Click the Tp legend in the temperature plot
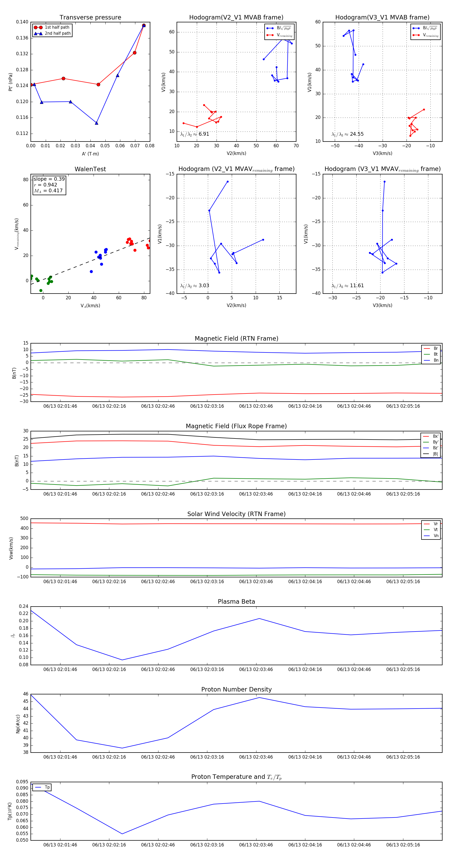 tap(42, 787)
